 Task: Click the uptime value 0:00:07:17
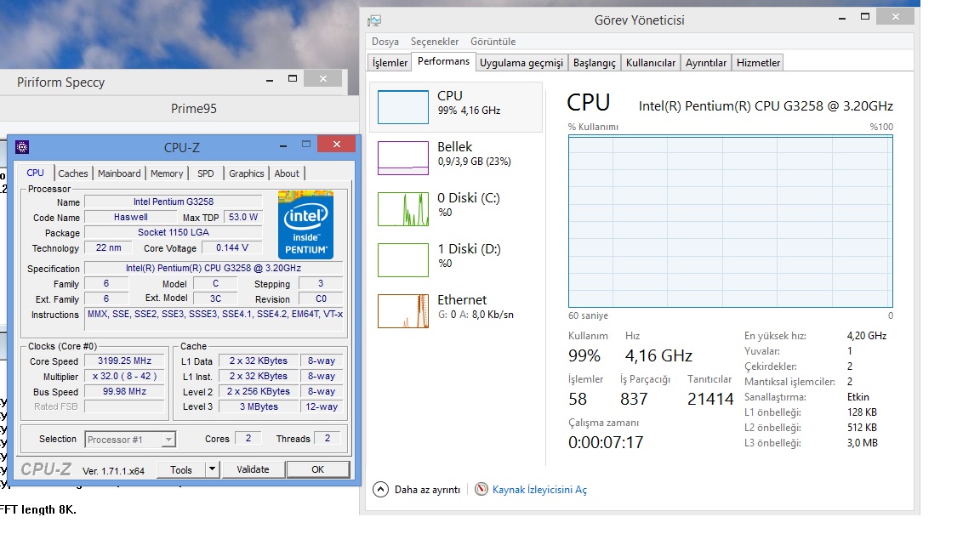point(606,442)
